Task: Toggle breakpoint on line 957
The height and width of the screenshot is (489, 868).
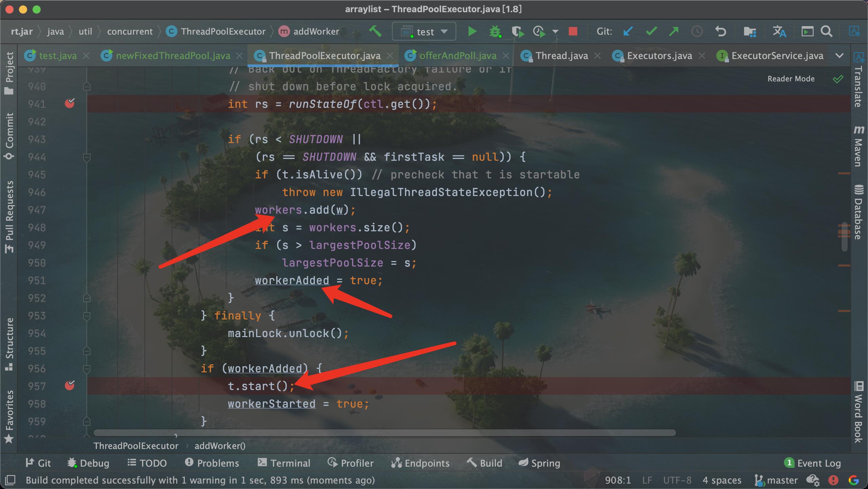Action: pyautogui.click(x=70, y=385)
